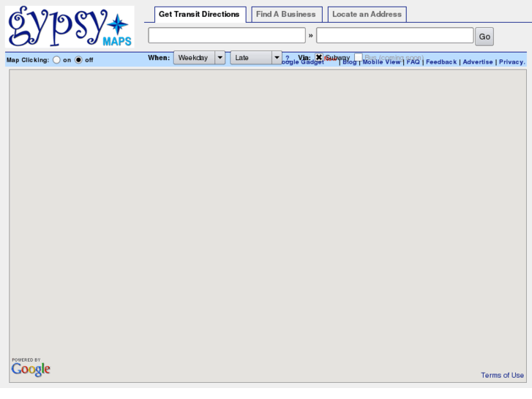Toggle the Subway checkbox

click(319, 57)
